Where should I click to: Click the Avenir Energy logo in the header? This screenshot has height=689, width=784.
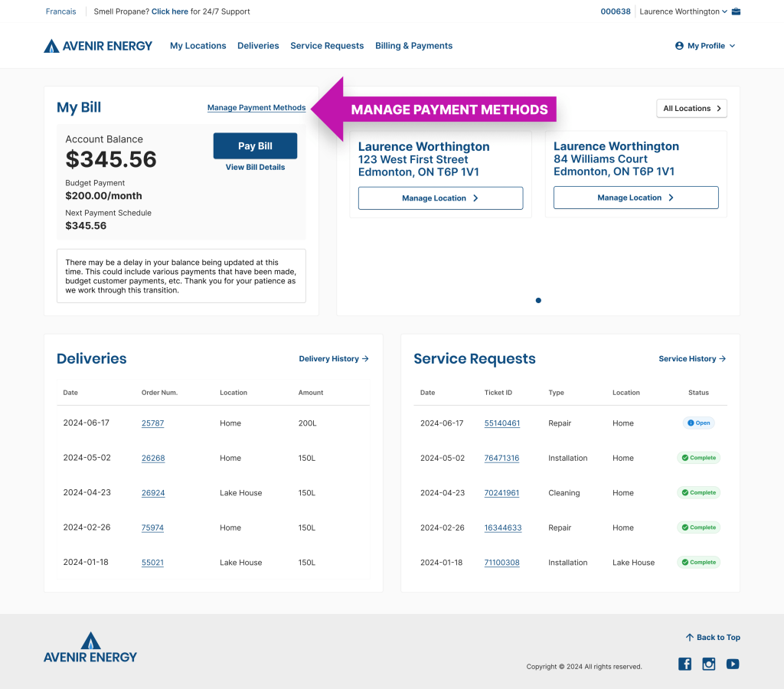coord(98,45)
